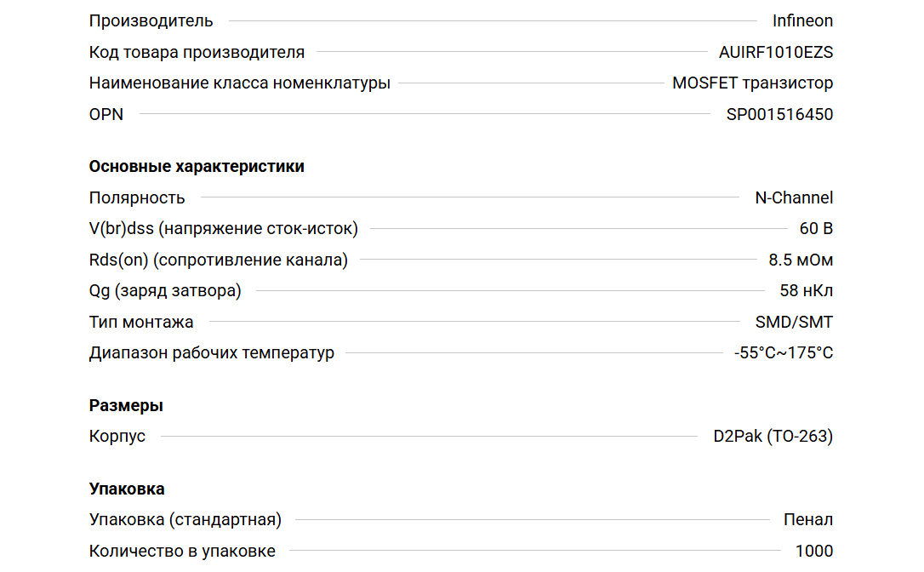Click the Размеры section heading
The height and width of the screenshot is (572, 924).
pos(126,406)
